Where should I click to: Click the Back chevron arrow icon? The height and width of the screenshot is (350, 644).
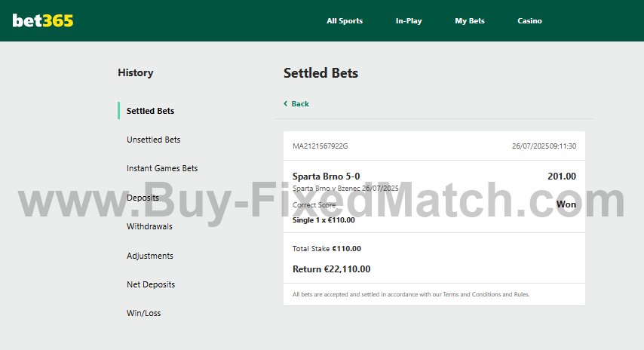coord(286,104)
